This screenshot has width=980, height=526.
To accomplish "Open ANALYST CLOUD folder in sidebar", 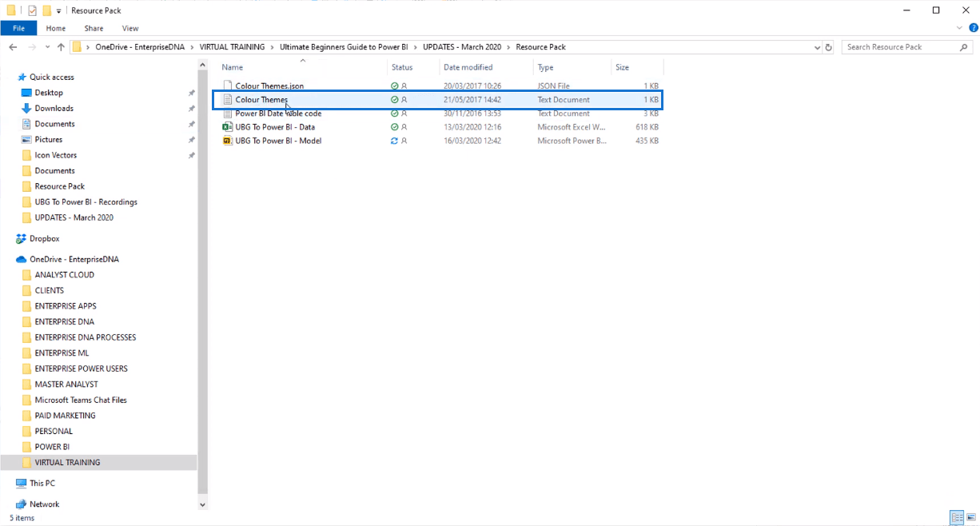I will pyautogui.click(x=64, y=274).
